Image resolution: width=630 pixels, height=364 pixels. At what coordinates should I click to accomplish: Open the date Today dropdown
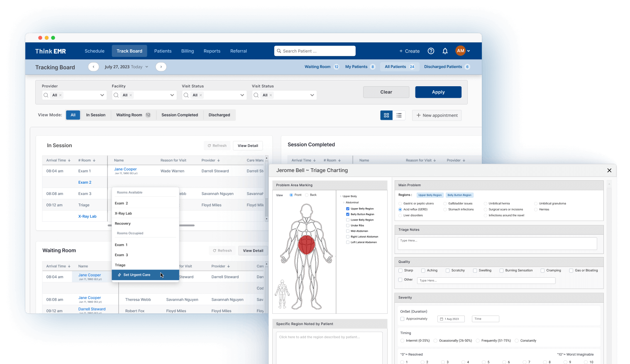click(147, 67)
